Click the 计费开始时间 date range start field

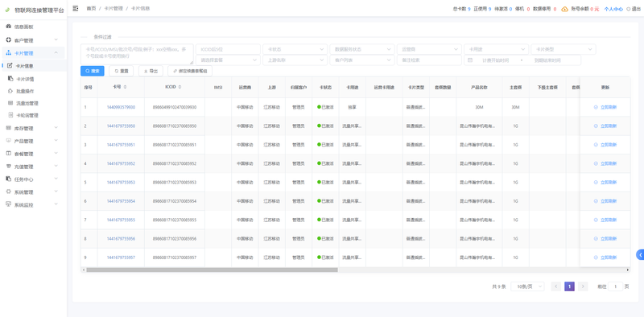click(495, 60)
